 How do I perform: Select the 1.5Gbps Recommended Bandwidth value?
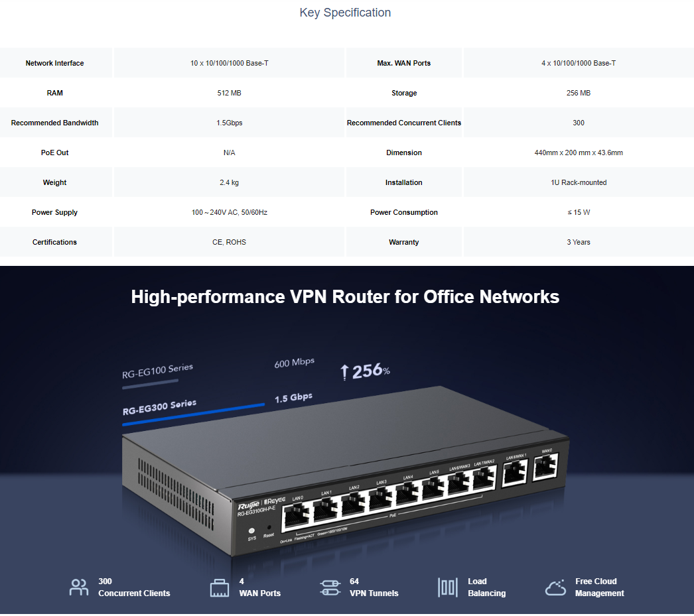tap(230, 123)
